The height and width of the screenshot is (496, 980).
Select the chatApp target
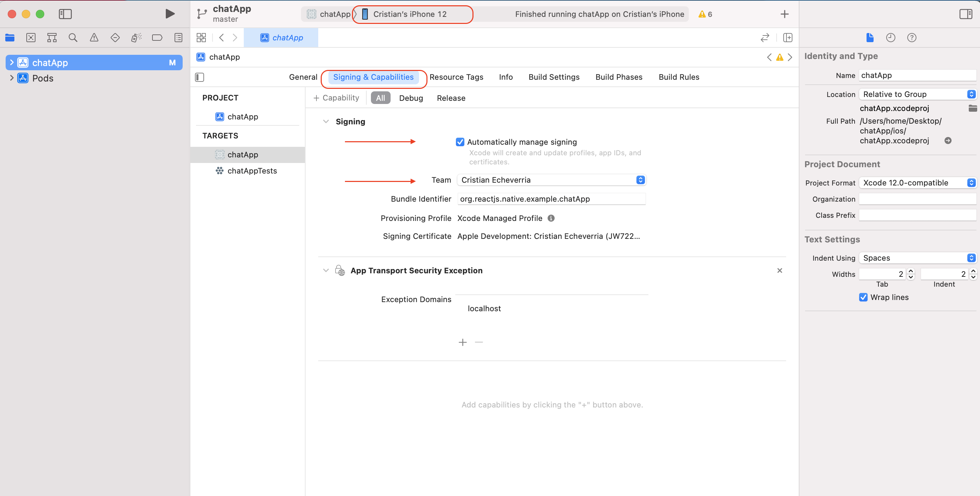pyautogui.click(x=248, y=155)
